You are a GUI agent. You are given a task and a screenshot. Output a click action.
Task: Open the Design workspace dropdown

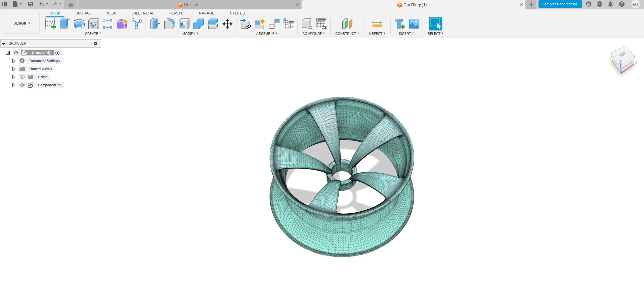click(x=22, y=23)
